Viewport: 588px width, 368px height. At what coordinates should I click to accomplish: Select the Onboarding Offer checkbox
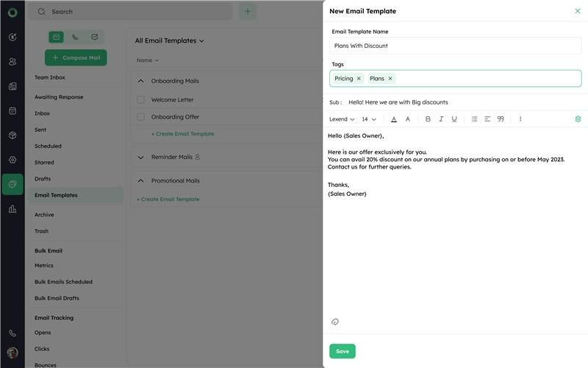(141, 117)
